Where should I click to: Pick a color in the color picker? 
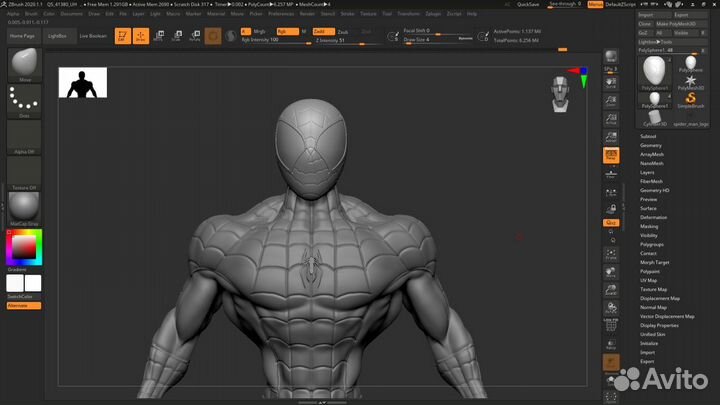coord(24,248)
